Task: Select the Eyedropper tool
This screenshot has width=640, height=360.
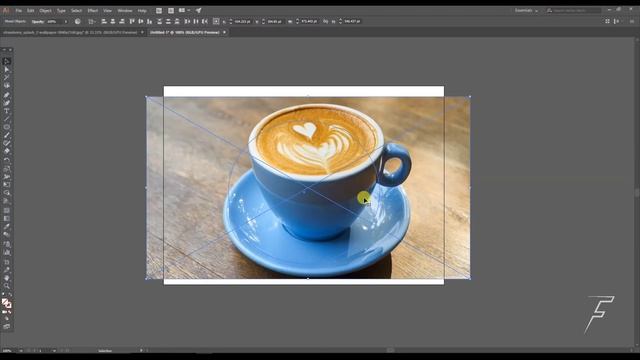Action: pyautogui.click(x=7, y=227)
